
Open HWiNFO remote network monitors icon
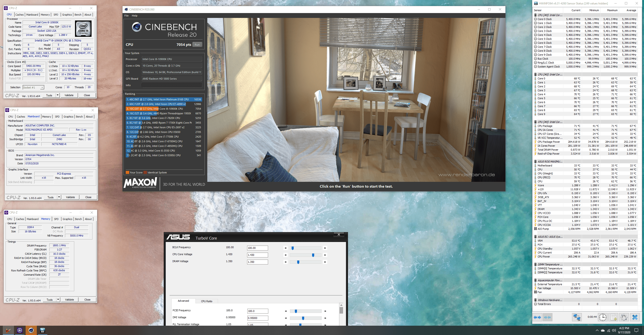coord(577,317)
